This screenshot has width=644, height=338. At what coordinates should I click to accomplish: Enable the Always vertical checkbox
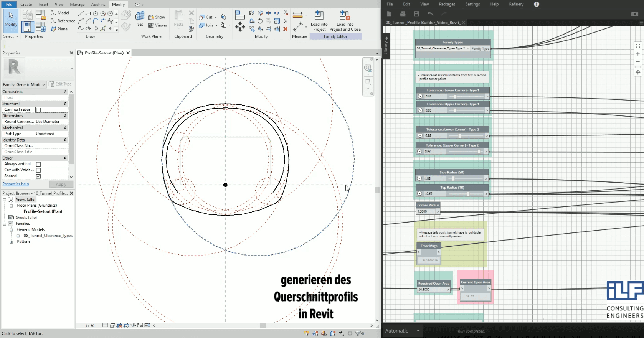click(x=38, y=164)
